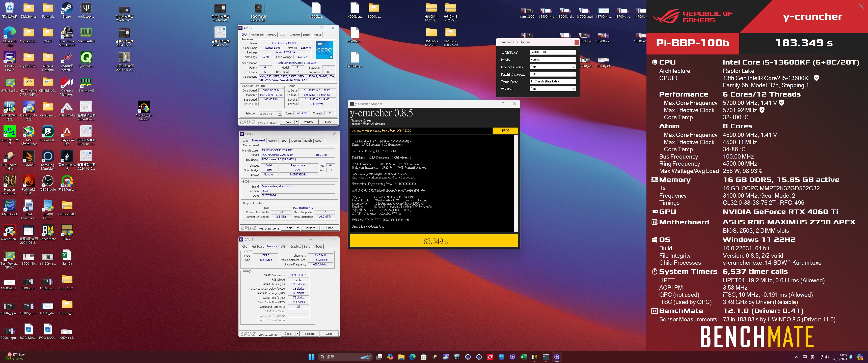Launch Samsung Magician from desktop

coord(47,160)
